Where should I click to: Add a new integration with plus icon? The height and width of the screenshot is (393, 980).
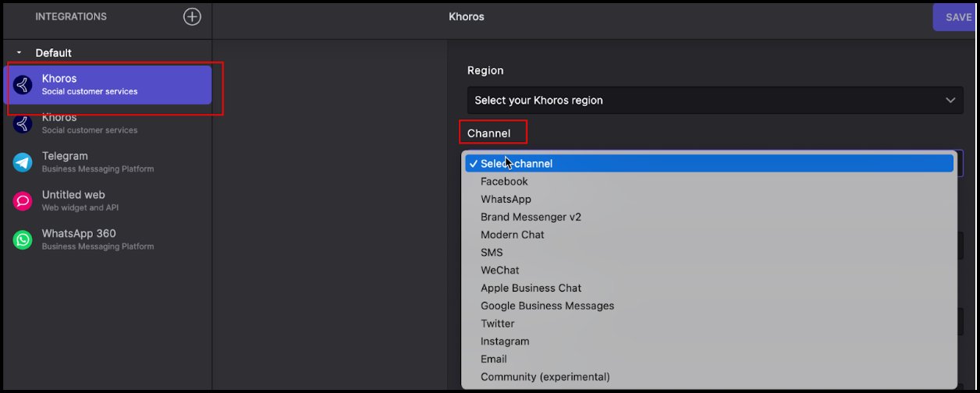click(x=192, y=16)
